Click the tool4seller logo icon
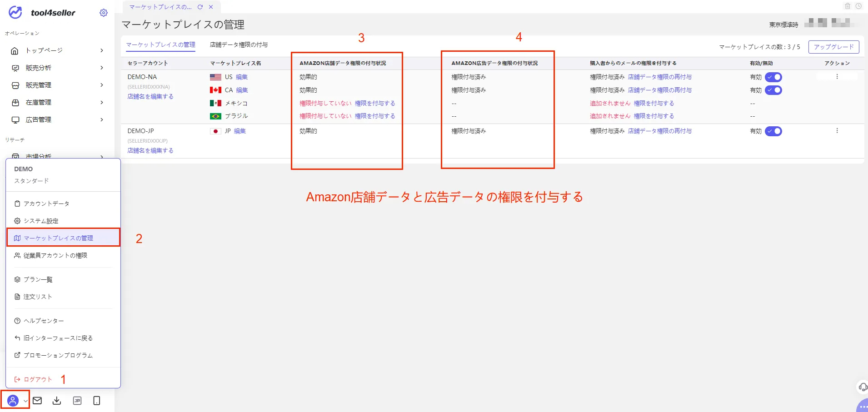The image size is (868, 412). [x=15, y=13]
